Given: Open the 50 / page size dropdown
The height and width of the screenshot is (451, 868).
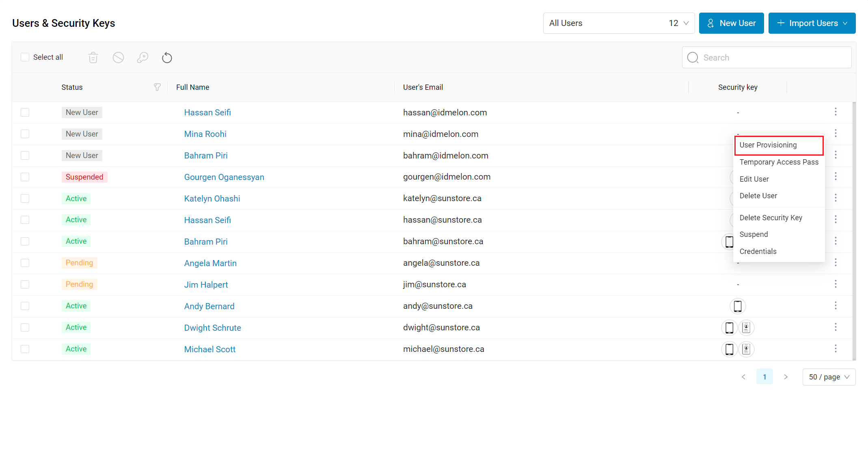Looking at the screenshot, I should tap(829, 377).
